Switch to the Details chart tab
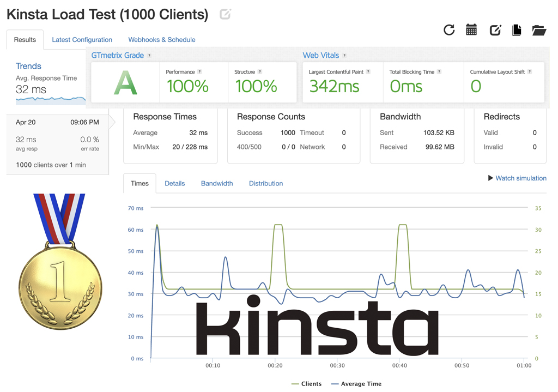 [175, 183]
